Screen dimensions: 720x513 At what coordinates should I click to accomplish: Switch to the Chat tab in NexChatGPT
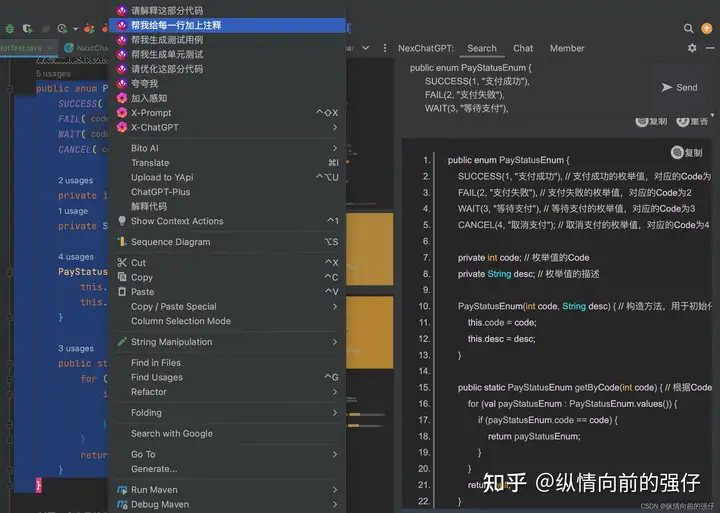click(x=523, y=48)
